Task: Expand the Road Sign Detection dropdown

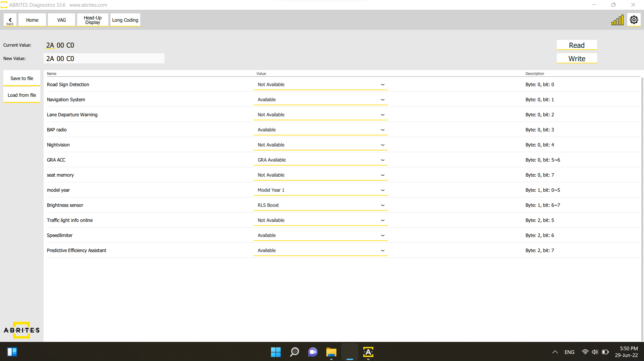Action: point(320,84)
